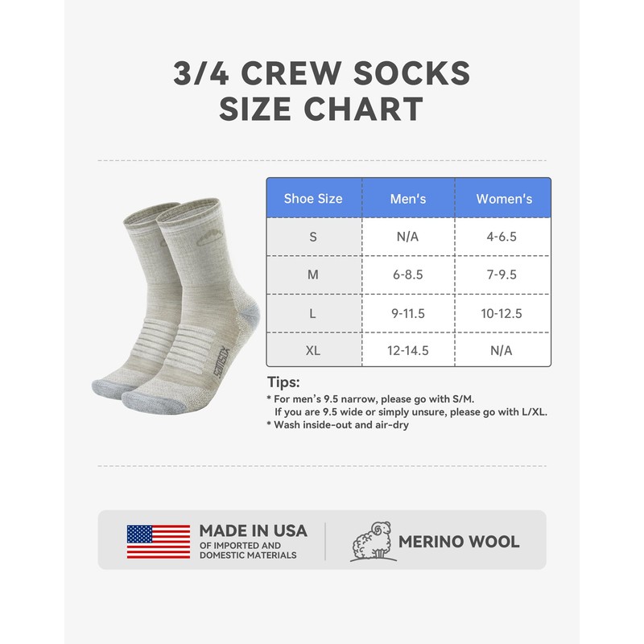Select the women's 10-12.5 size cell
The image size is (644, 644).
504,313
